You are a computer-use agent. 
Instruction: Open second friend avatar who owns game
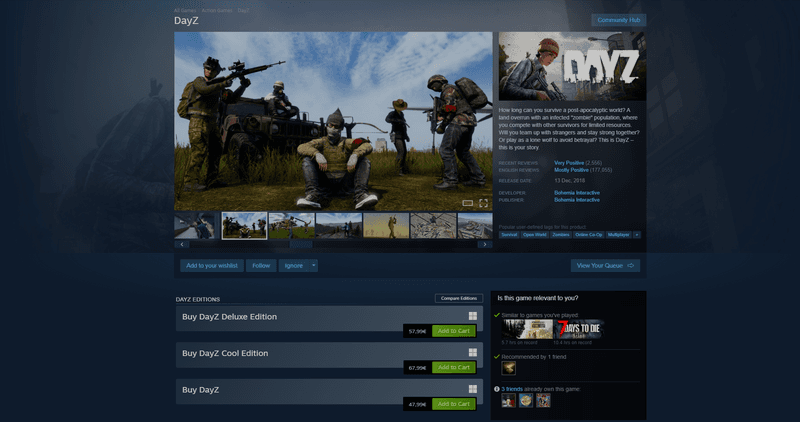point(526,400)
